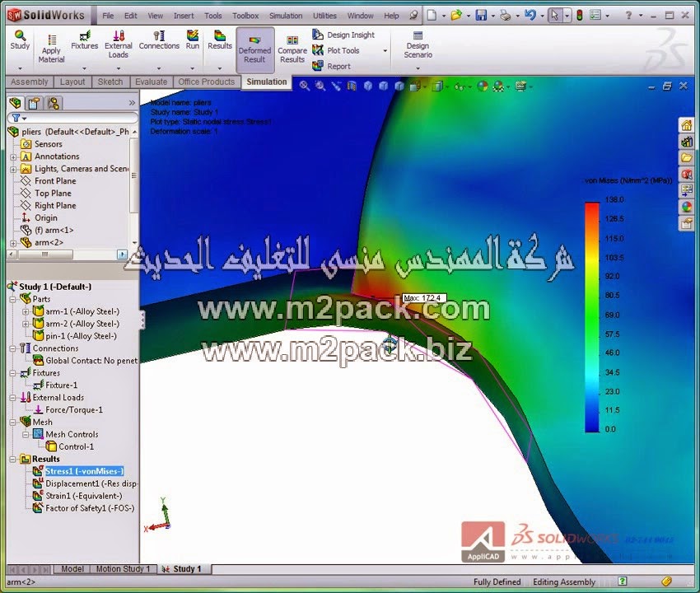
Task: Collapse the Mesh Controls node
Action: (x=26, y=435)
